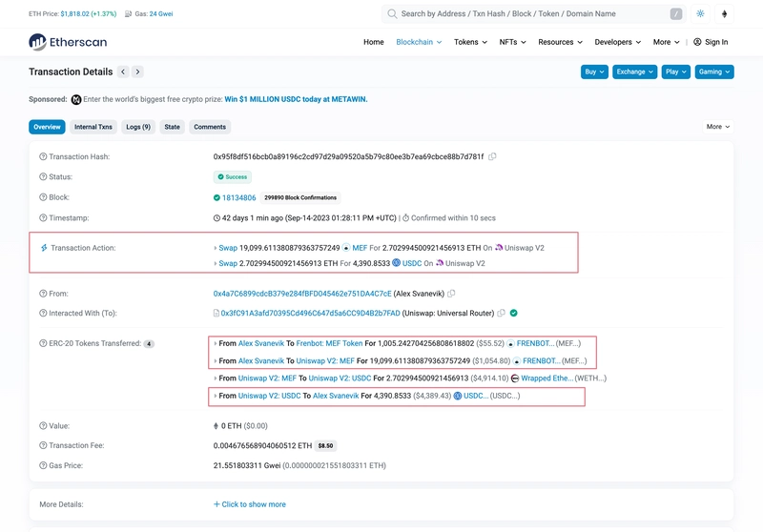Click the help icon beside Value
This screenshot has width=763, height=532.
(43, 426)
